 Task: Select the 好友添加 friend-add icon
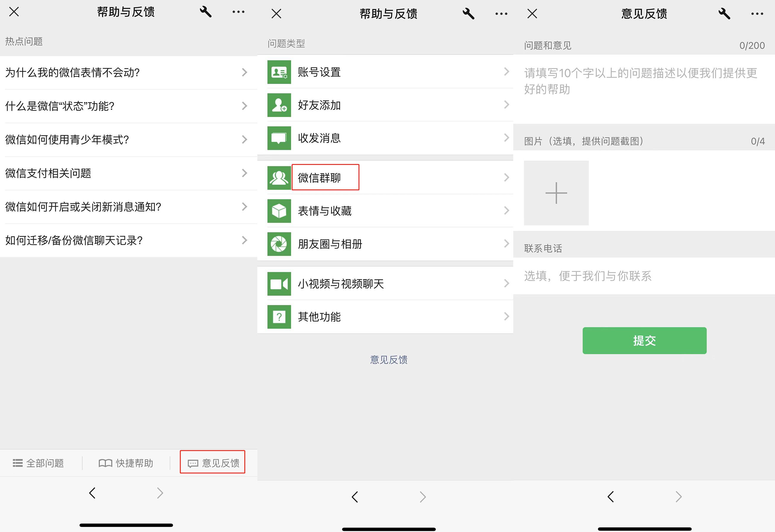(280, 105)
